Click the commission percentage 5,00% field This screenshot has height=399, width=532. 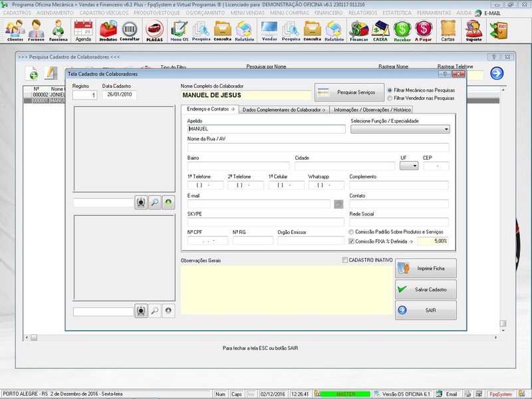433,241
